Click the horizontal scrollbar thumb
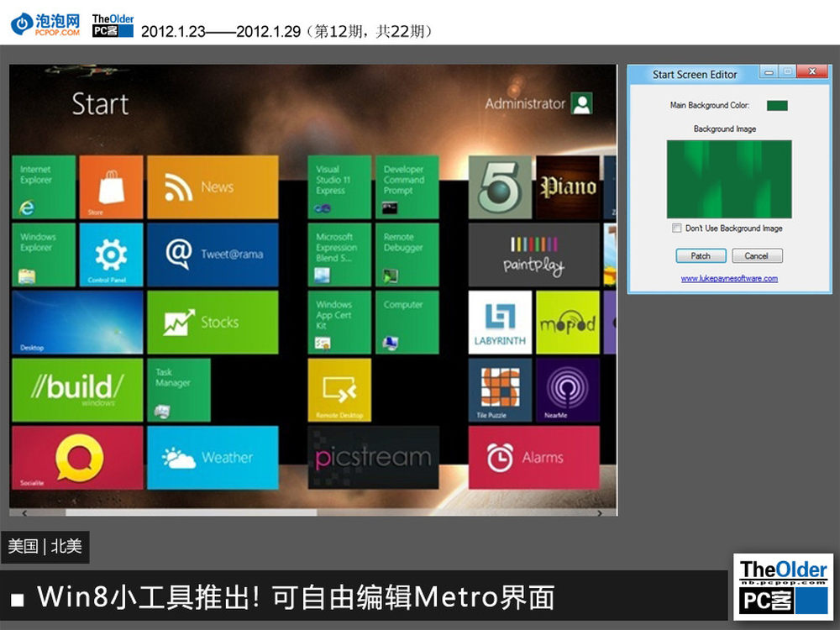The width and height of the screenshot is (840, 630). coord(192,513)
